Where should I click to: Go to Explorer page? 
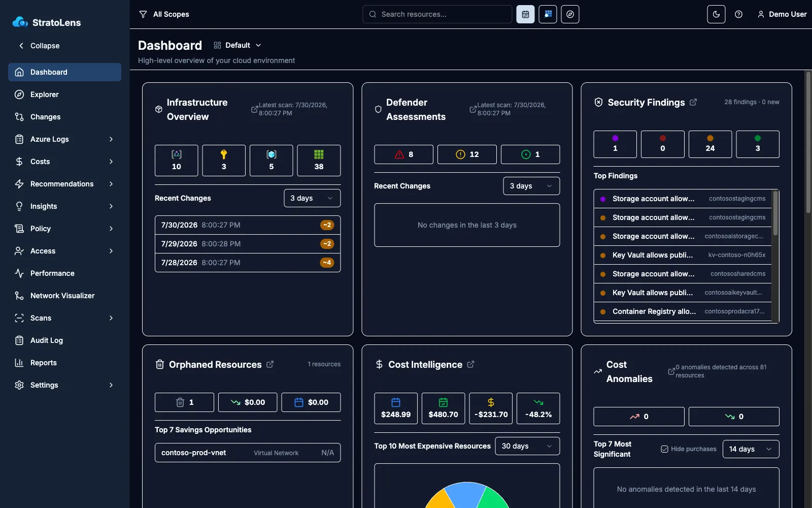click(64, 94)
